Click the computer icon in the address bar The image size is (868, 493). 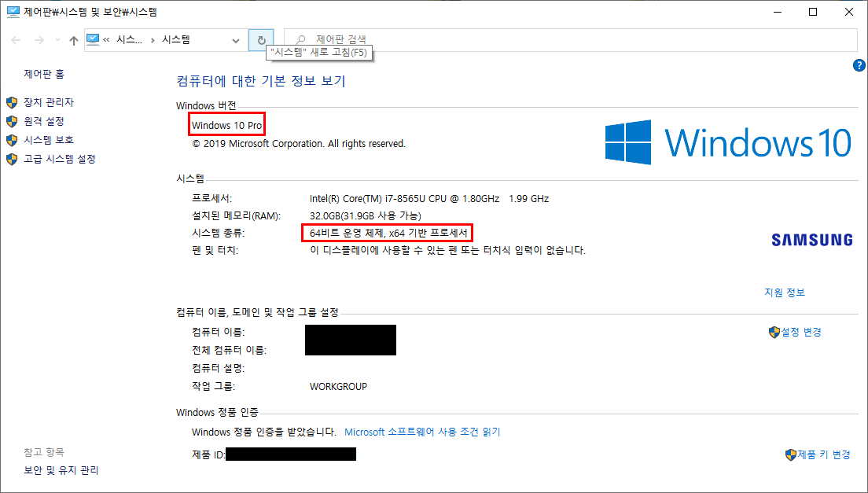click(x=93, y=39)
